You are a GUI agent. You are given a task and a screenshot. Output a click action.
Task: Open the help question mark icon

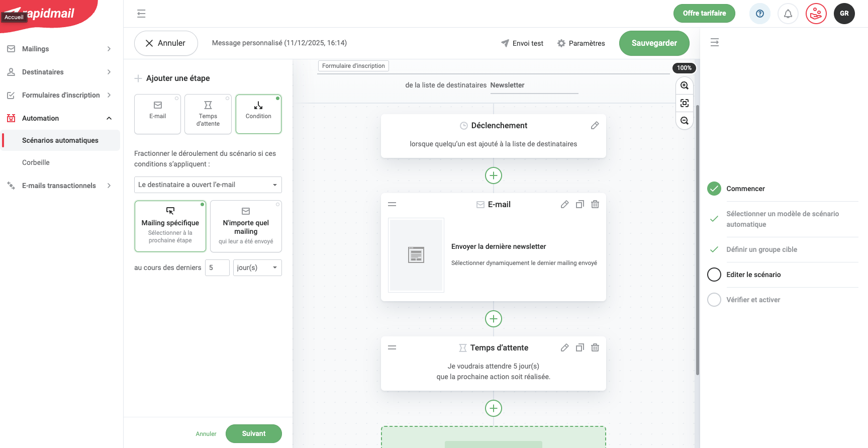[x=759, y=14]
